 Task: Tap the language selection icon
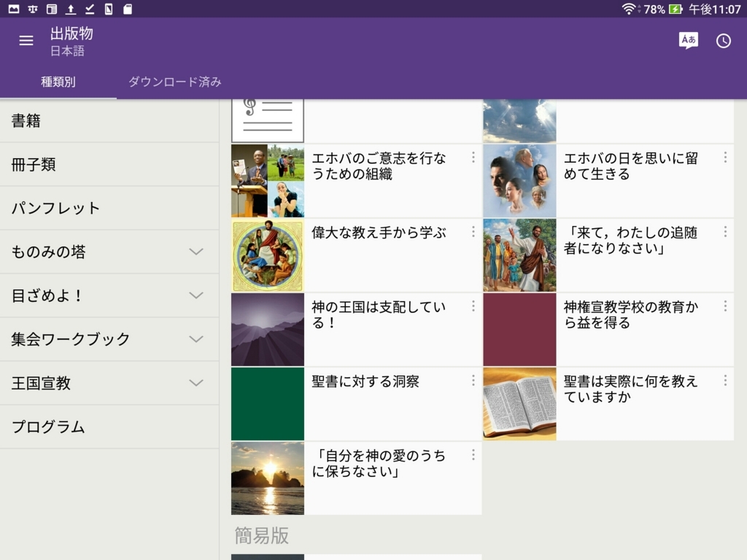click(x=689, y=41)
